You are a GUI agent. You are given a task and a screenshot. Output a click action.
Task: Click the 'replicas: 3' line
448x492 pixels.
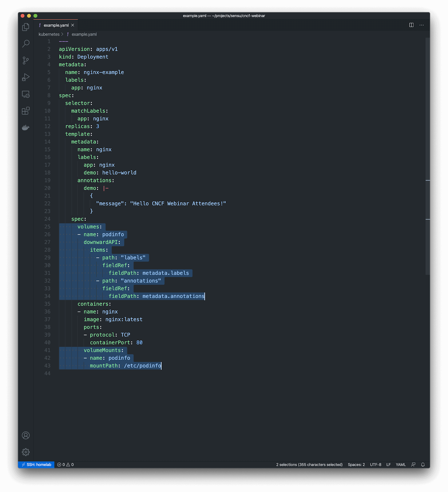82,126
